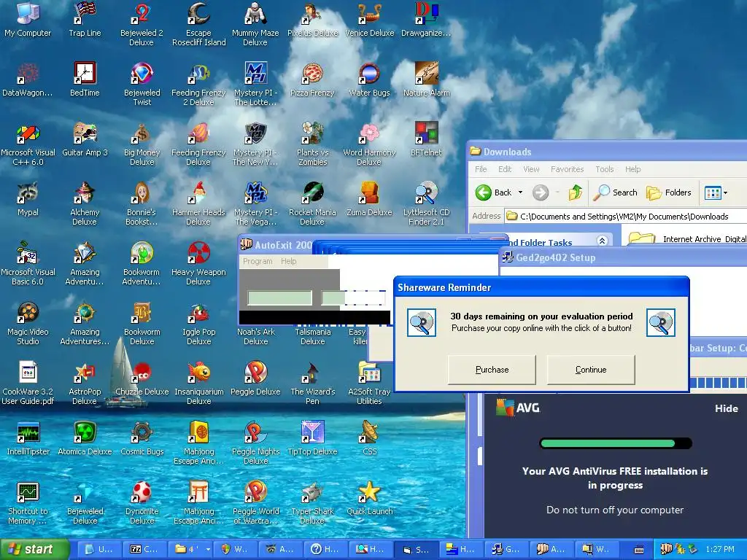Select Atomica Deluxe desktop icon
The height and width of the screenshot is (560, 747).
[x=85, y=438]
